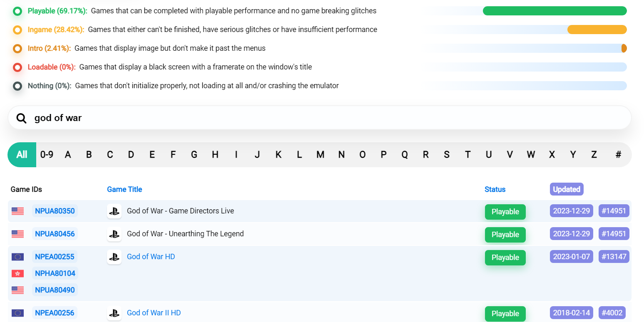Click the Game IDs column header
Image resolution: width=644 pixels, height=322 pixels.
tap(26, 189)
